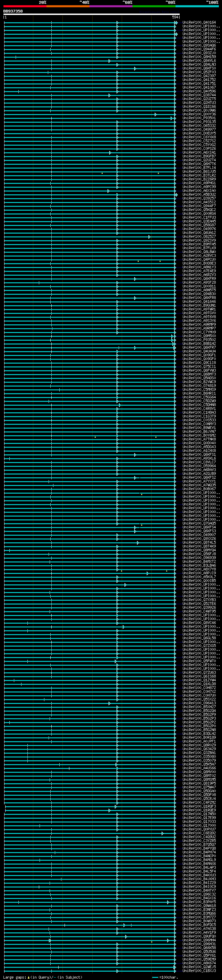Select the UniRef100_A9PHG1 label
This screenshot has height=980, width=222.
[x=199, y=183]
